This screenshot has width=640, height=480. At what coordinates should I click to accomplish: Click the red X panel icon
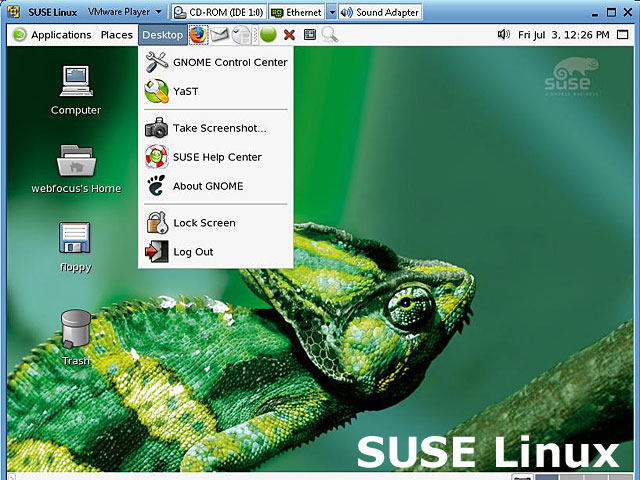tap(289, 35)
